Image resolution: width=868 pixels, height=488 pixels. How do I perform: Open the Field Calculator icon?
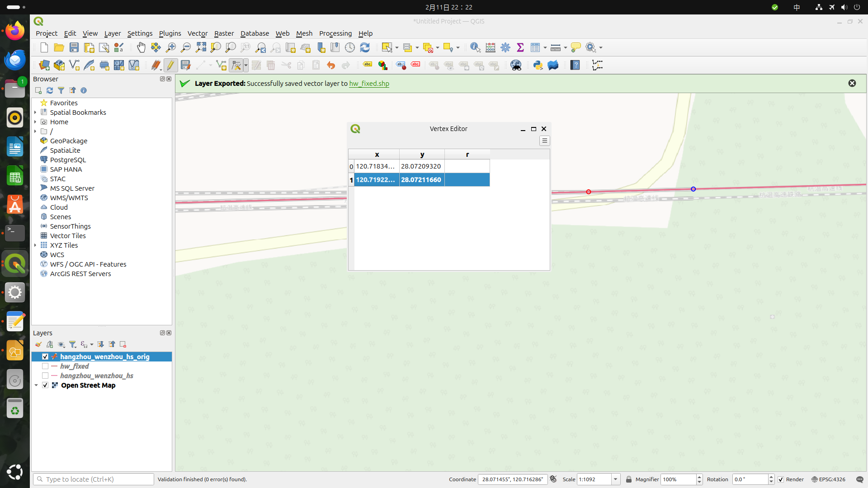point(491,47)
